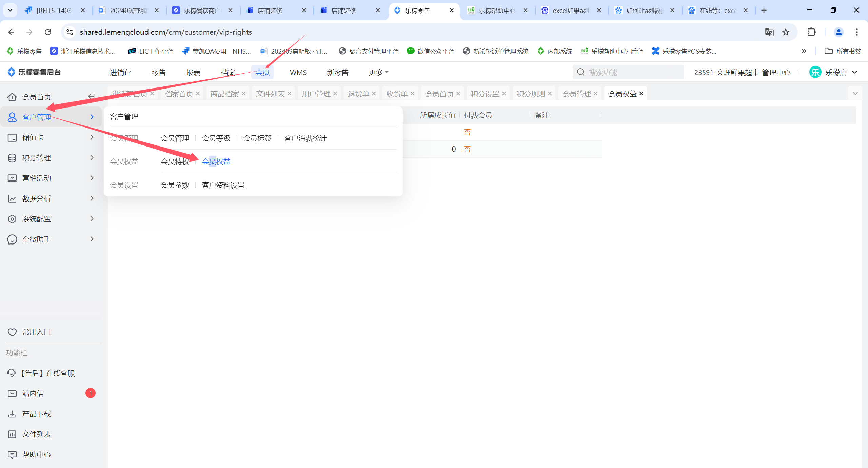Open 会员参数 link in flyout menu

(175, 185)
